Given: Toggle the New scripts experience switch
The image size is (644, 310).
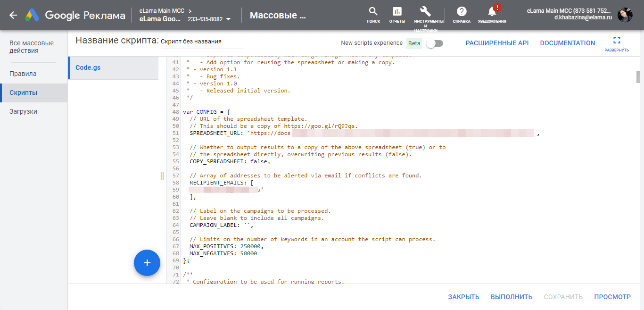Looking at the screenshot, I should [x=434, y=43].
